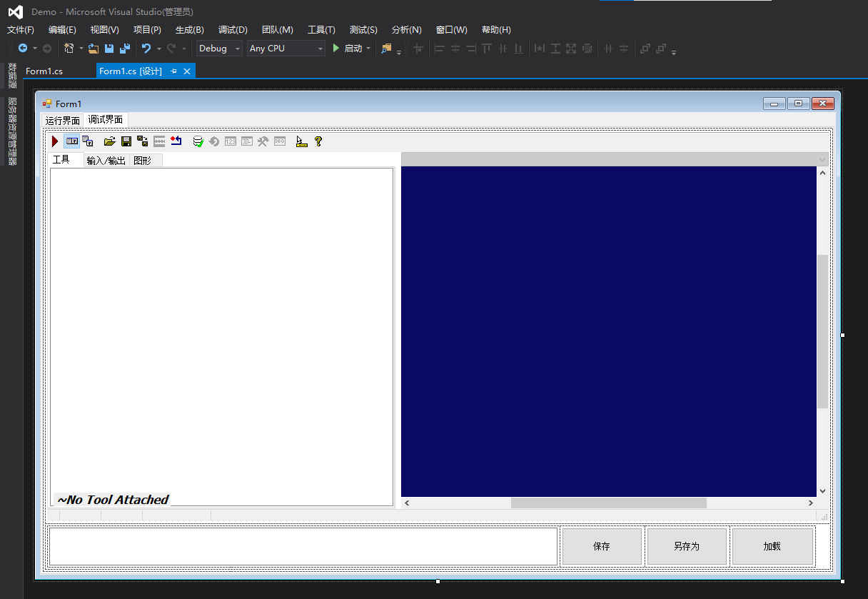
Task: Expand the dropdown arrow next to 启动
Action: (368, 49)
